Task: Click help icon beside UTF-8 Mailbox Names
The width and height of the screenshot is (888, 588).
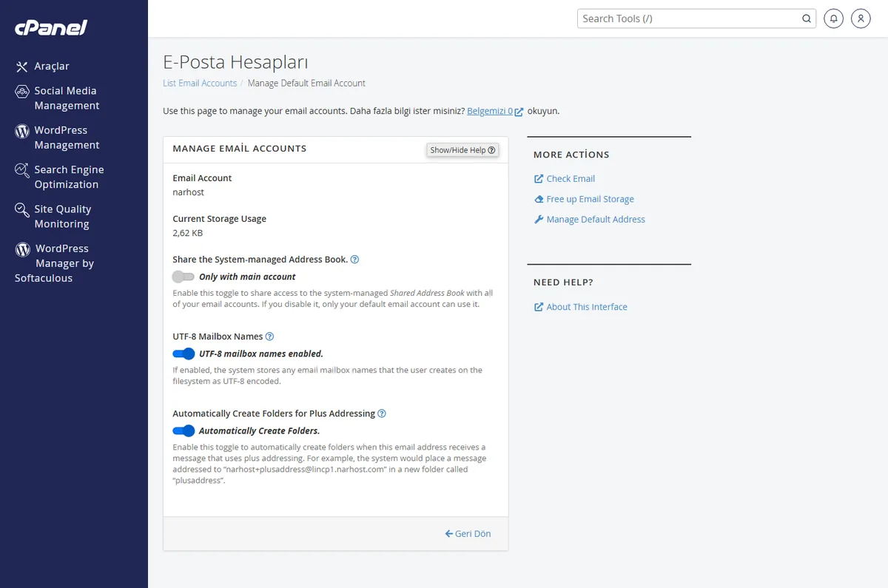Action: pos(269,337)
